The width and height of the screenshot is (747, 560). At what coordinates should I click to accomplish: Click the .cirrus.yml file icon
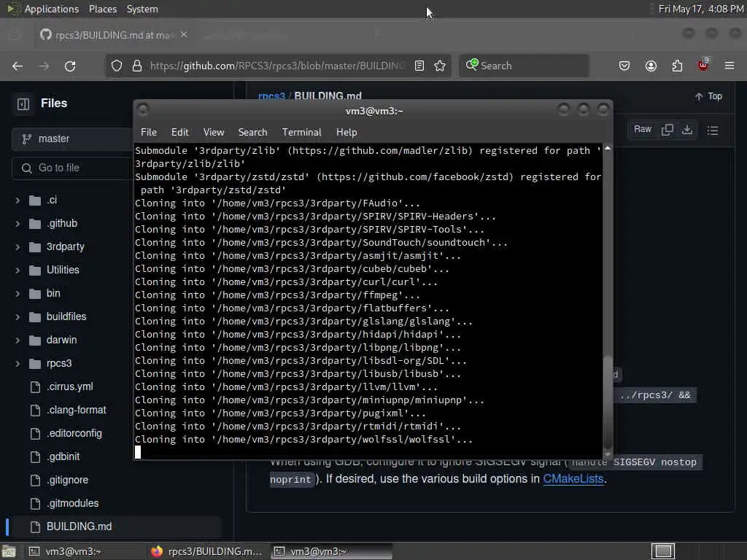coord(35,386)
